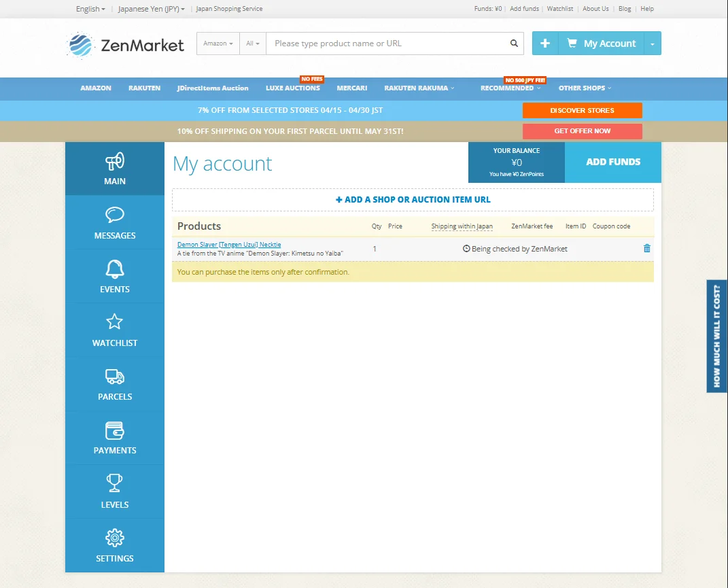The image size is (728, 588).
Task: Click the ZenMarket logo
Action: coord(125,45)
